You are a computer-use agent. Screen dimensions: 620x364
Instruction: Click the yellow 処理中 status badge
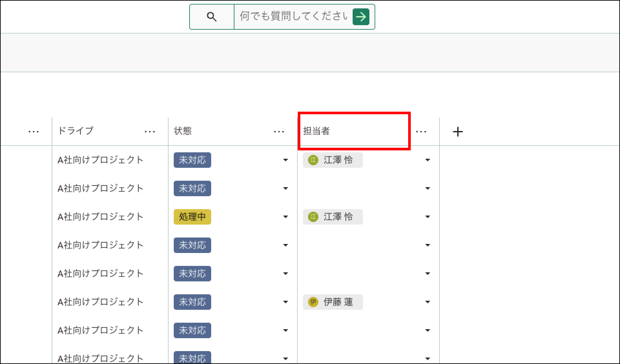(192, 217)
